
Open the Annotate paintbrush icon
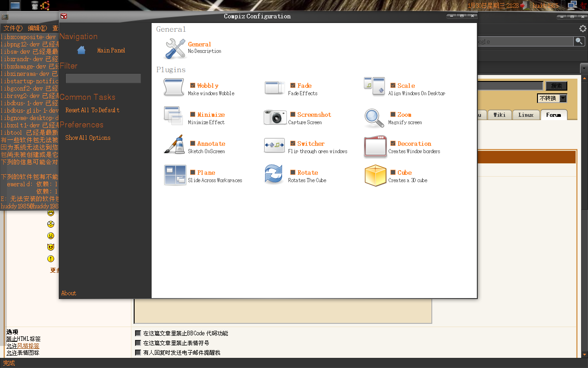174,144
